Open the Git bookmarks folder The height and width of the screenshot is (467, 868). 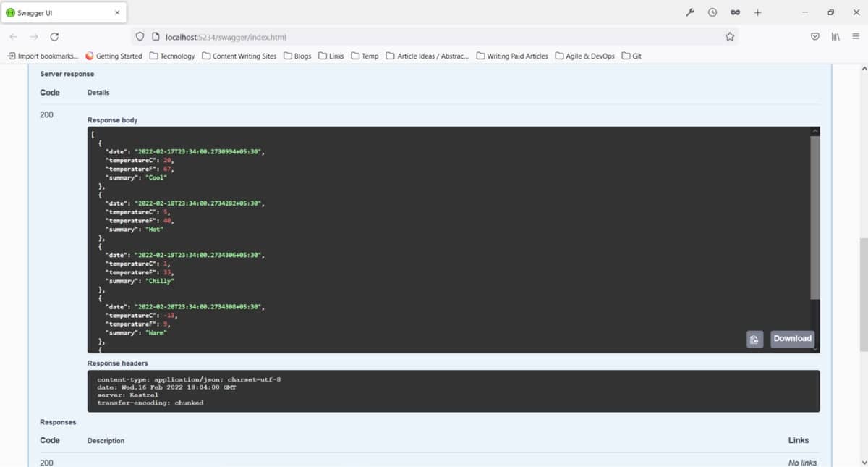click(631, 56)
